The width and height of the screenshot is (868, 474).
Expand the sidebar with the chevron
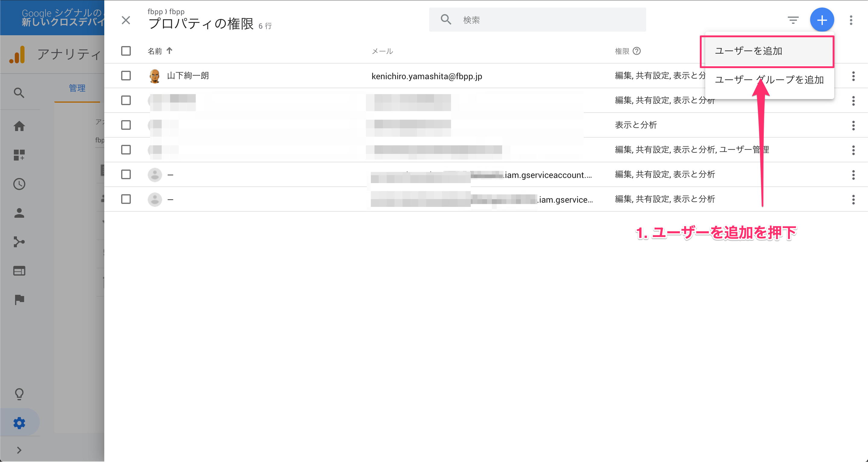tap(19, 450)
